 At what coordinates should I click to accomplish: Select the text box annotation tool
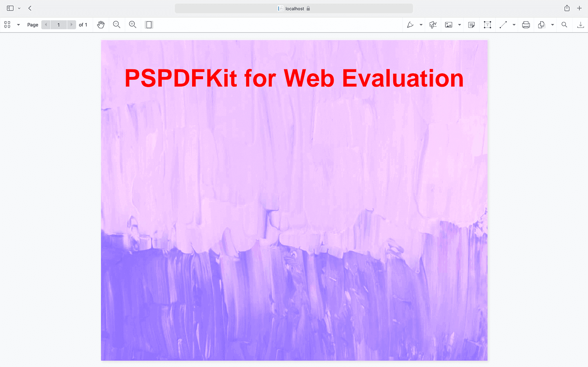click(487, 25)
